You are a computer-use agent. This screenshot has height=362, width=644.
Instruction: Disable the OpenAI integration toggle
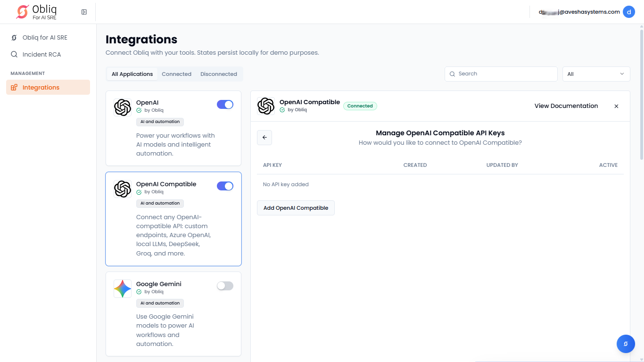[225, 105]
